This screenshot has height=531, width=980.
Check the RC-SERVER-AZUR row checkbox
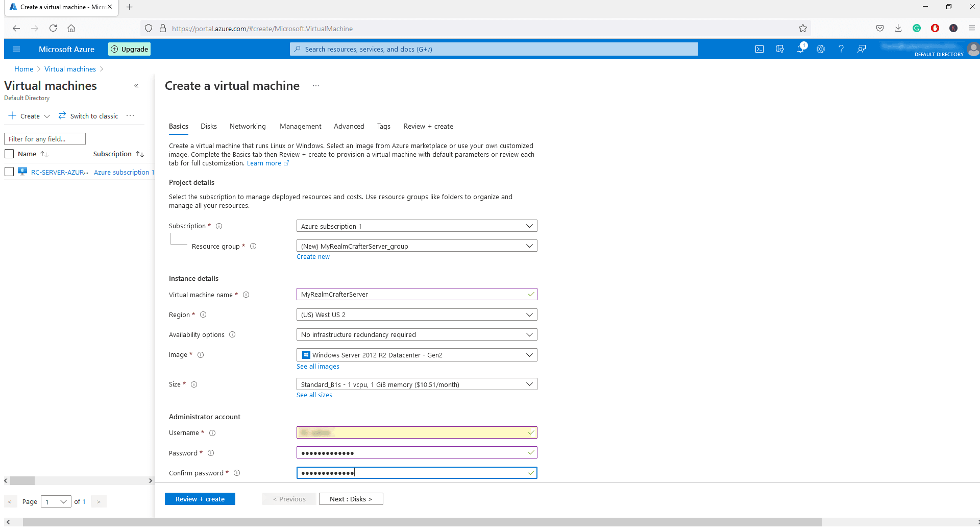[x=9, y=172]
